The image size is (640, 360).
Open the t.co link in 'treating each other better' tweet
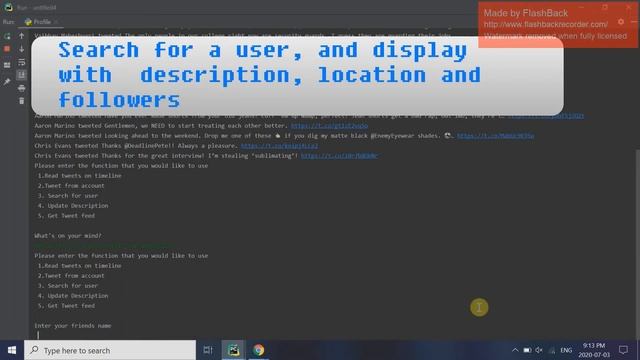pos(329,126)
